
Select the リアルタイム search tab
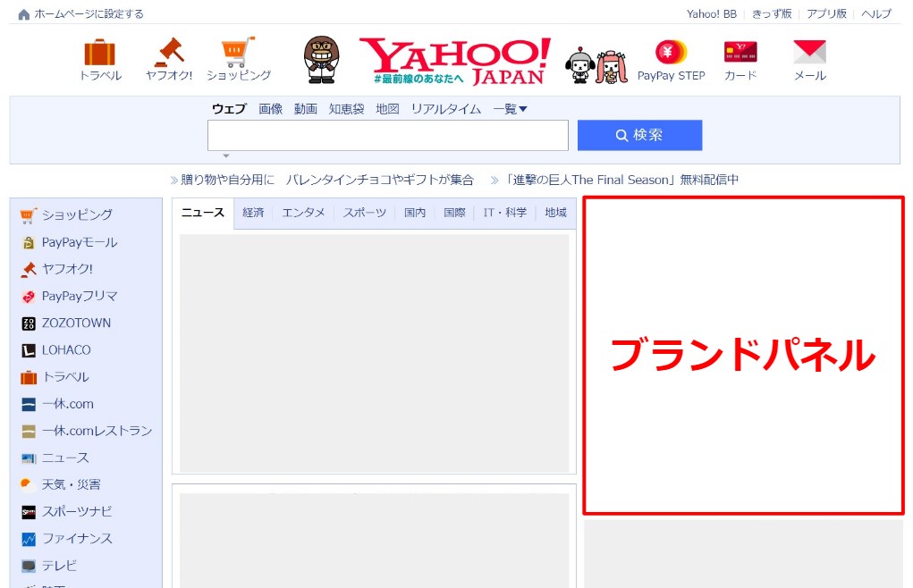pyautogui.click(x=446, y=109)
